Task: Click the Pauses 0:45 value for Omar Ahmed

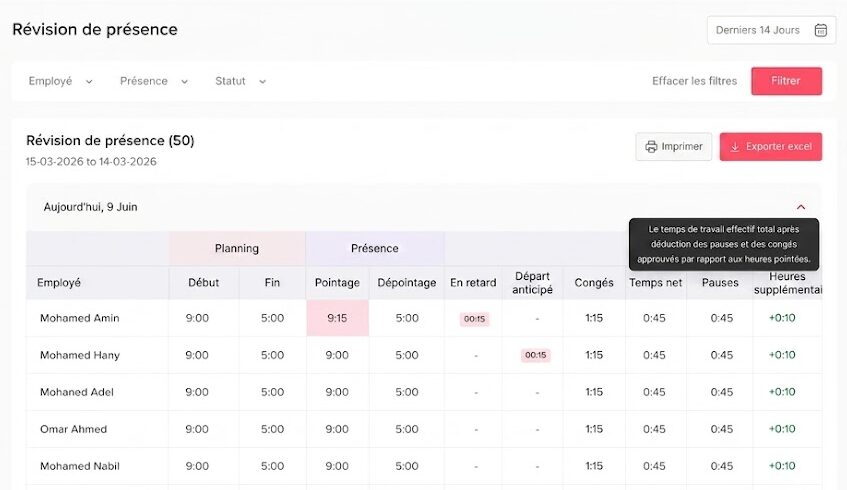Action: click(x=722, y=429)
